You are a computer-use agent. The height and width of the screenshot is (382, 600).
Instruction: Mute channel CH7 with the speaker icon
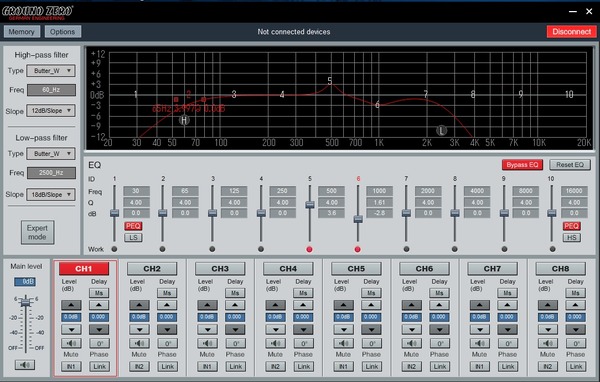[x=480, y=343]
